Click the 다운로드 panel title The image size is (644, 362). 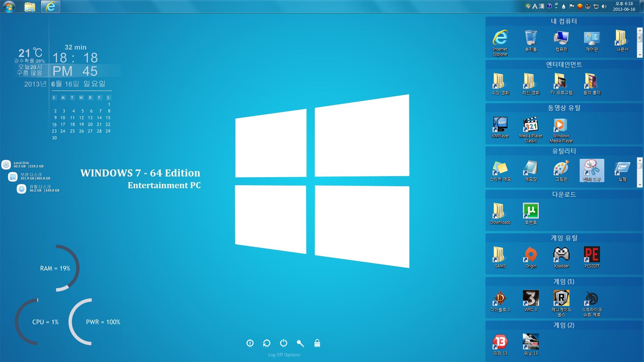pyautogui.click(x=564, y=194)
